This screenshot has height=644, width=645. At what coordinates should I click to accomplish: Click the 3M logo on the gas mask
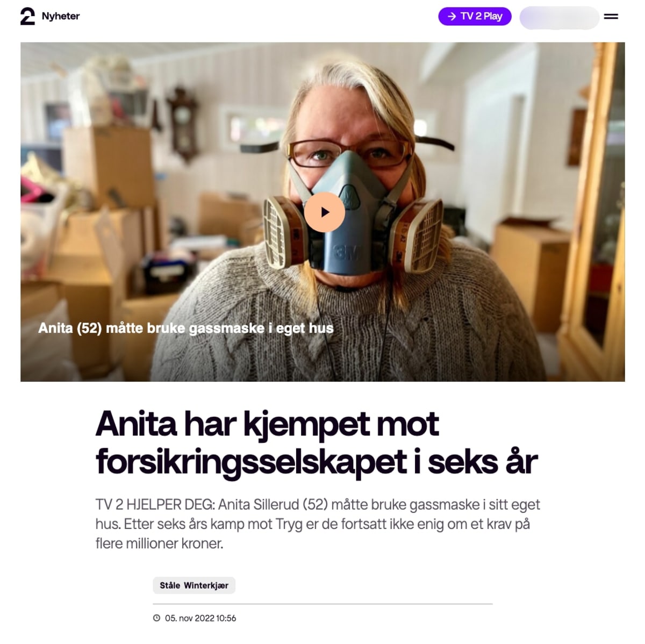(x=347, y=252)
